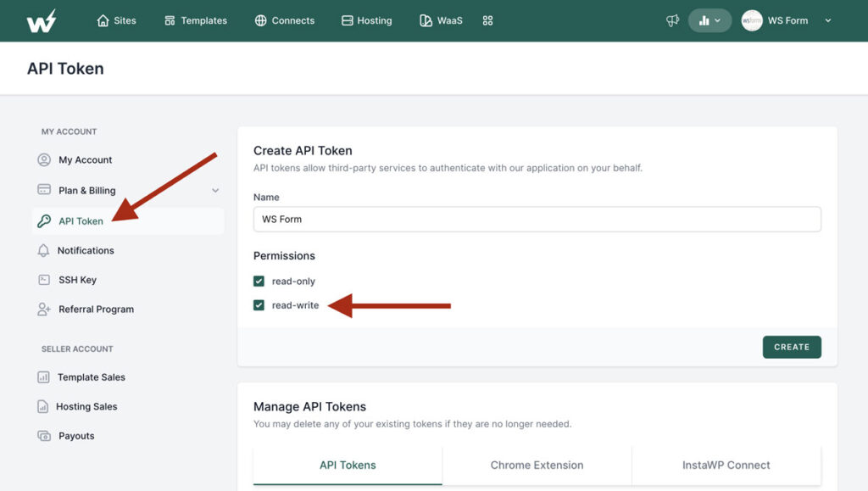Click the WS Form profile avatar

click(752, 20)
